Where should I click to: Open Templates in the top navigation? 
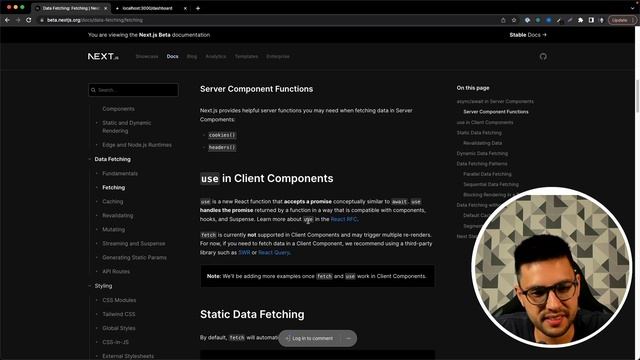coord(247,56)
